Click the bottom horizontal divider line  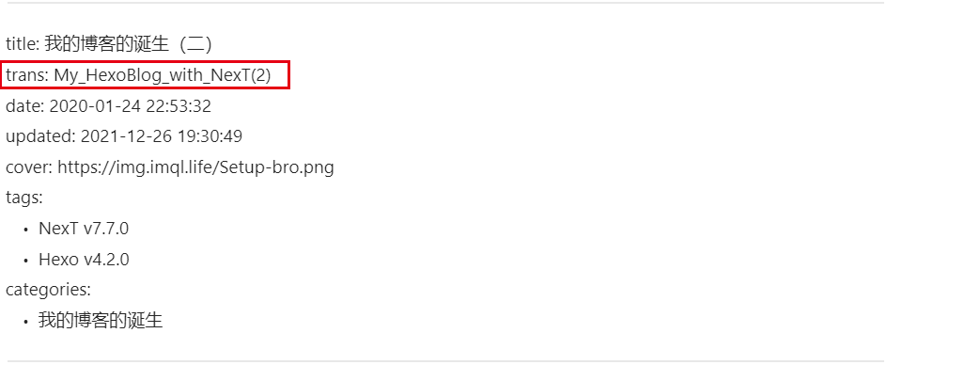coord(445,361)
